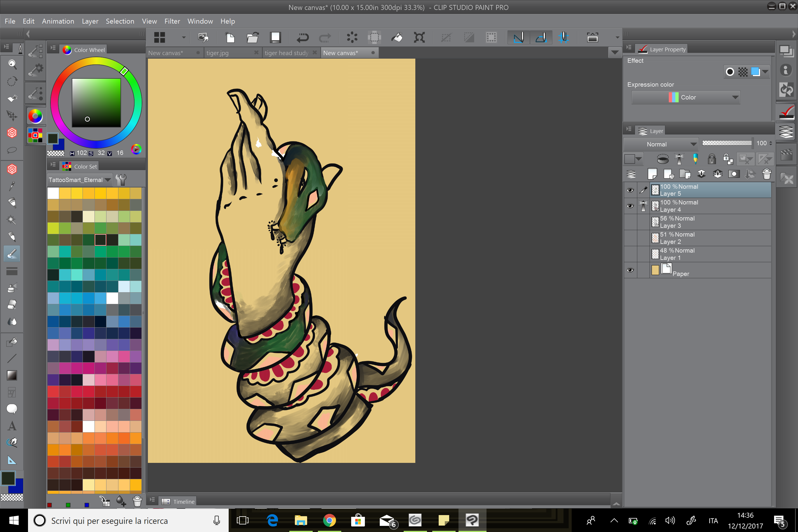Click Layer Property panel label
Screen dimensions: 798x532
(668, 49)
